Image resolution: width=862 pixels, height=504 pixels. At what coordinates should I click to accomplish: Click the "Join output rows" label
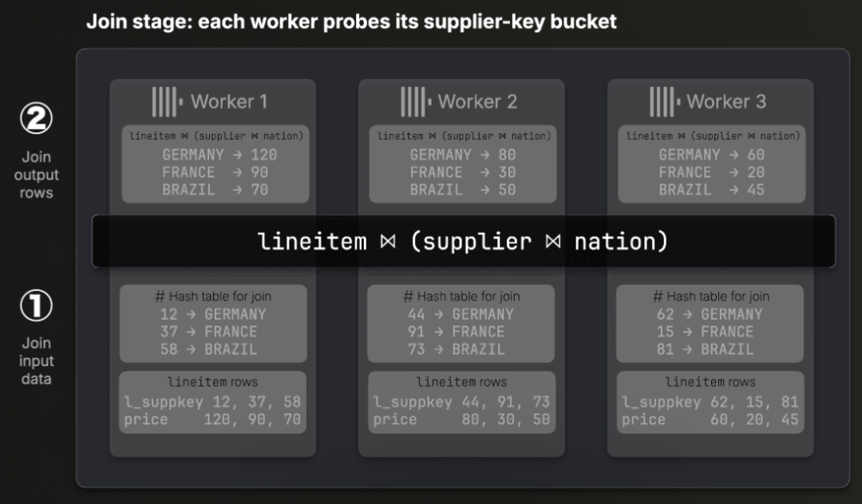click(36, 175)
